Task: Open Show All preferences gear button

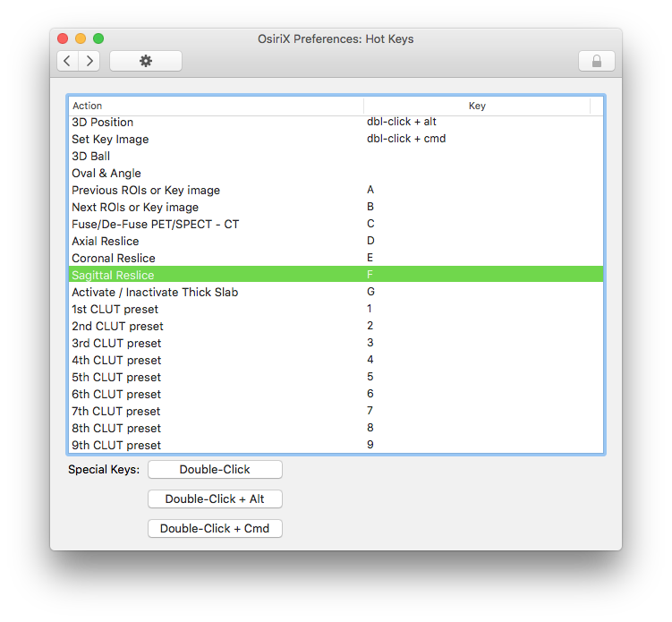Action: click(x=146, y=61)
